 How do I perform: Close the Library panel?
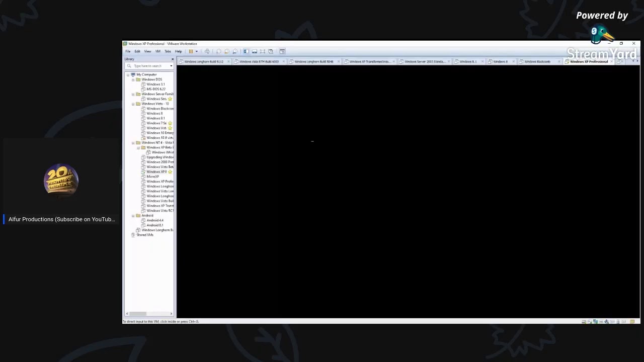pos(173,59)
